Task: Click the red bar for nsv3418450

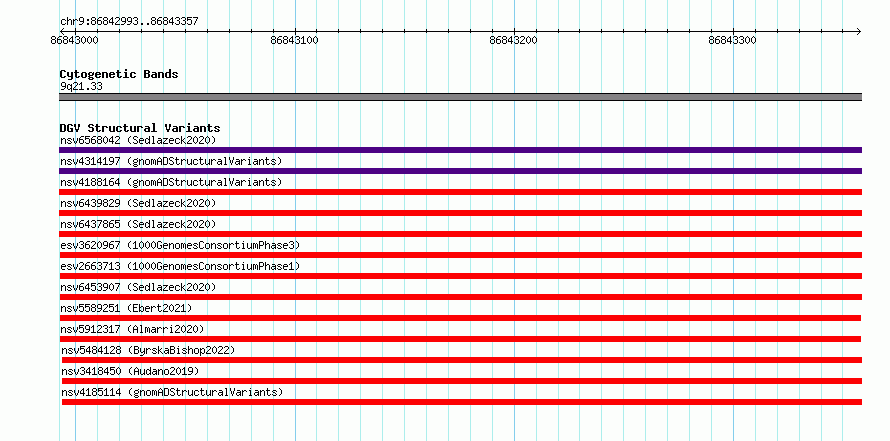Action: pos(462,381)
